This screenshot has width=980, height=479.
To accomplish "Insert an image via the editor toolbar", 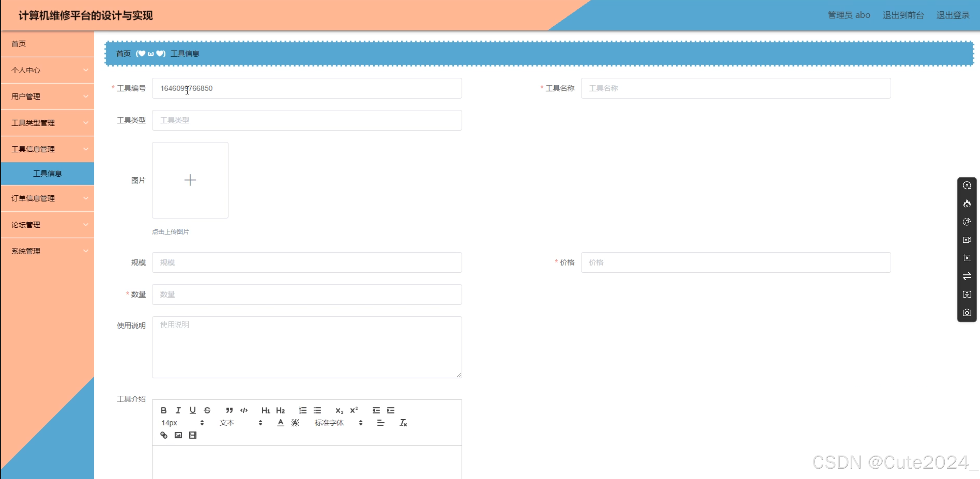I will [x=178, y=435].
